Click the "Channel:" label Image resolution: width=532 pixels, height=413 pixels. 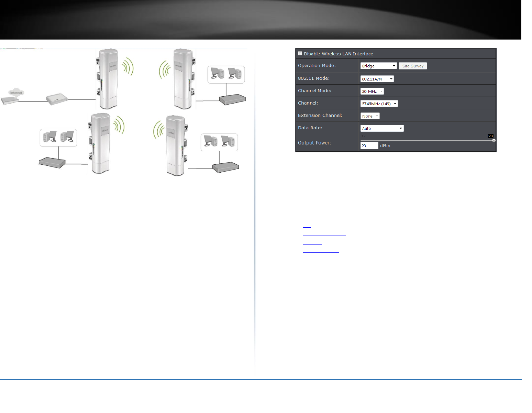(308, 103)
